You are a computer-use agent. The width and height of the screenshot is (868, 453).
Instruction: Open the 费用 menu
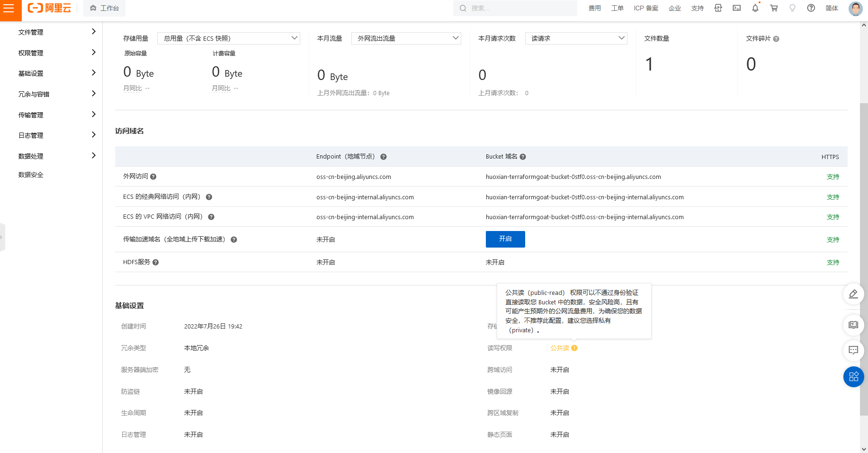coord(595,8)
